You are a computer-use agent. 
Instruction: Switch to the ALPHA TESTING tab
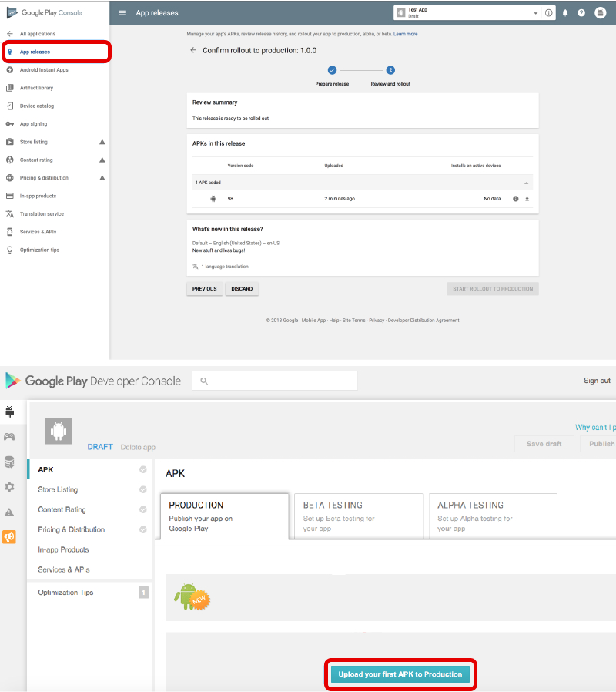click(x=493, y=516)
